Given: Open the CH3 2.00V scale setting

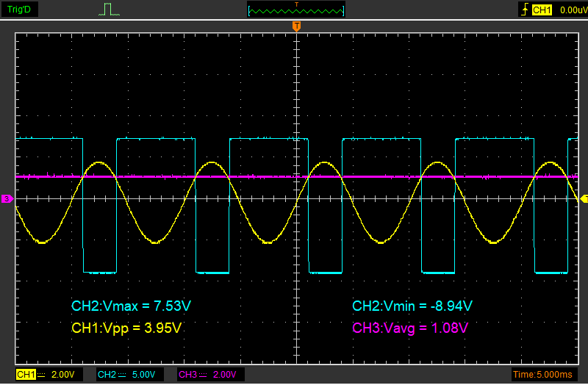Looking at the screenshot, I should 224,375.
